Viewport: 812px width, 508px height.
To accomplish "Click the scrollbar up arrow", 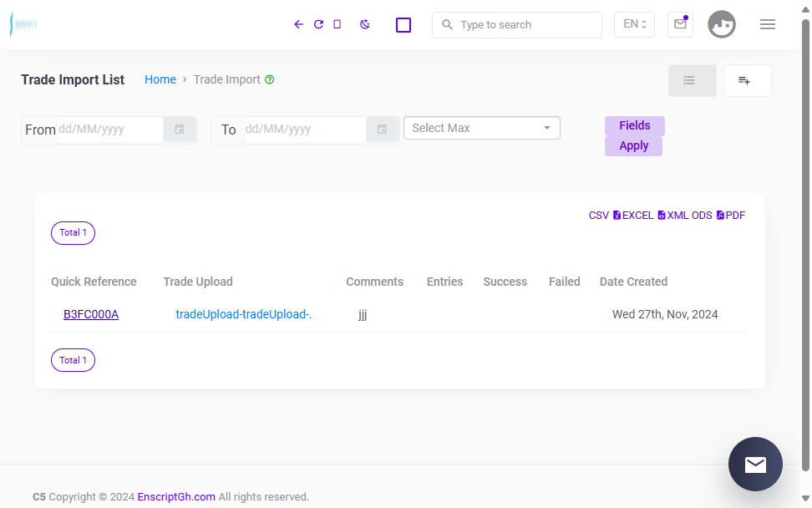I will click(805, 10).
